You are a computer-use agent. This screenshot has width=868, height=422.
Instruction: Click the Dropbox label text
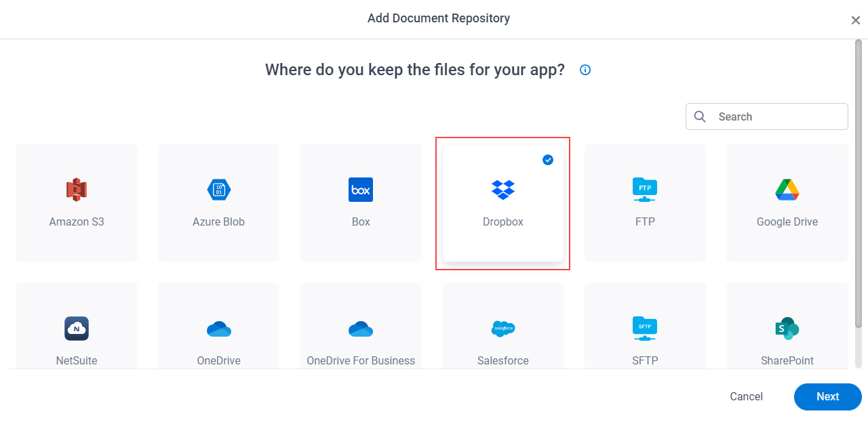click(x=503, y=221)
